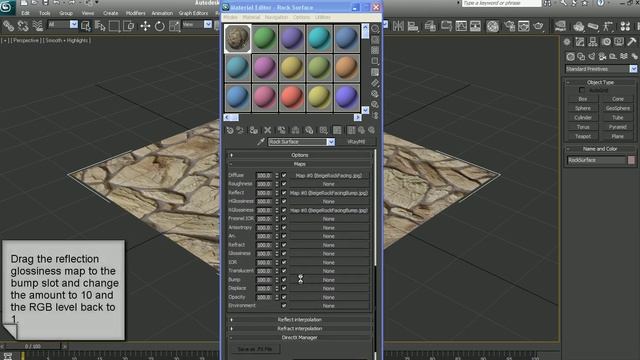Activate Select and Move tool
The image size is (640, 360).
point(145,26)
